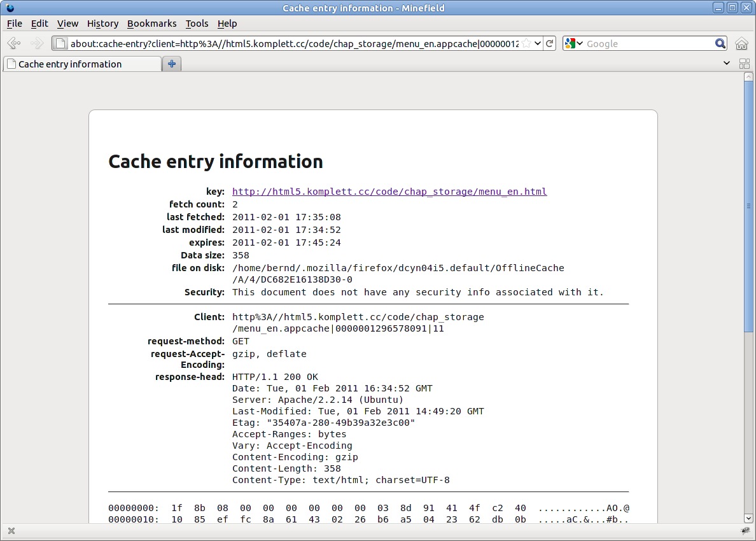
Task: Click the page identity icon in URL bar
Action: (60, 43)
